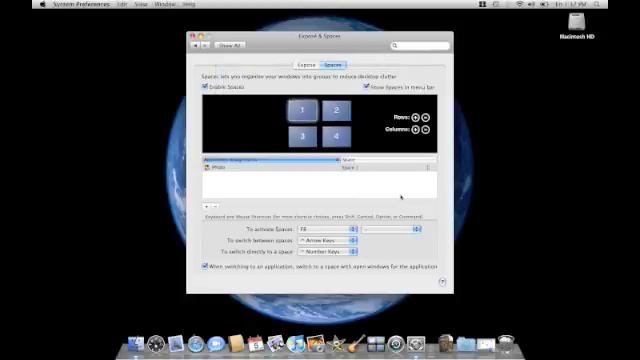Open the Apple menu
Image resolution: width=640 pixels, height=360 pixels.
[x=42, y=4]
